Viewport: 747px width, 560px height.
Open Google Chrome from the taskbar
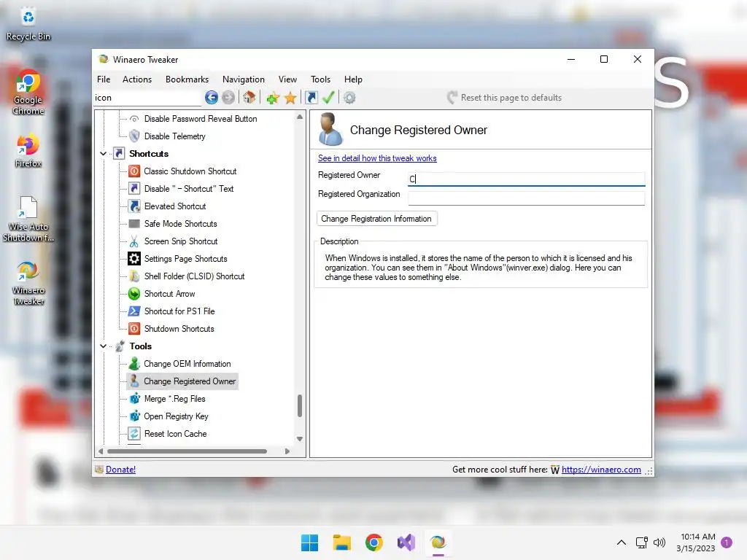pos(374,542)
